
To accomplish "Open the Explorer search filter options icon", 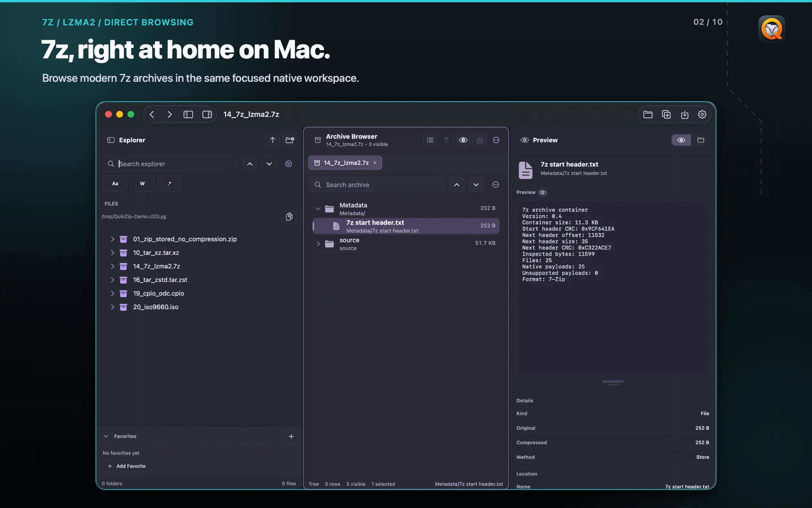I will pyautogui.click(x=289, y=164).
